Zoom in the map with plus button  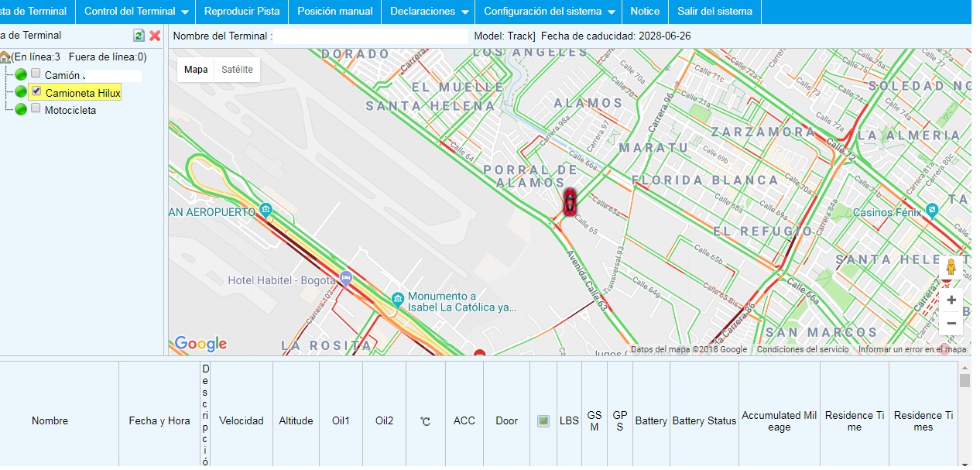click(x=951, y=300)
